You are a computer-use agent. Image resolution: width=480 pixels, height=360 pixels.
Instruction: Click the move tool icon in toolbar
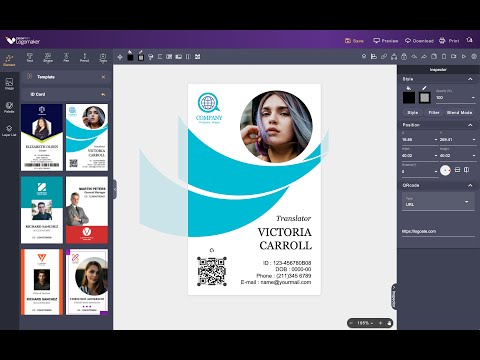(120, 57)
